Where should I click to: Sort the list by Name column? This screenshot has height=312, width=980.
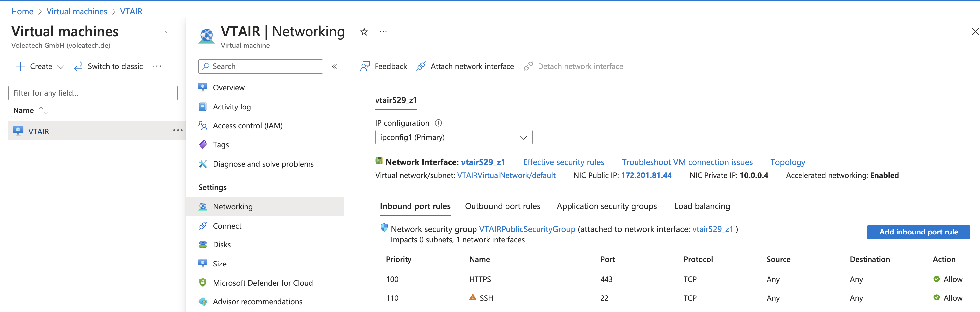tap(30, 110)
